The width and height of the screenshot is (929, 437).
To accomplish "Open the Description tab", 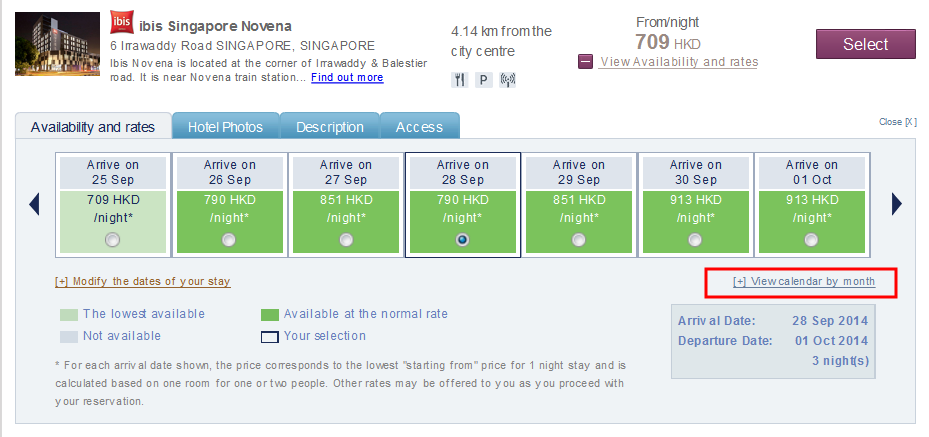I will pos(329,127).
